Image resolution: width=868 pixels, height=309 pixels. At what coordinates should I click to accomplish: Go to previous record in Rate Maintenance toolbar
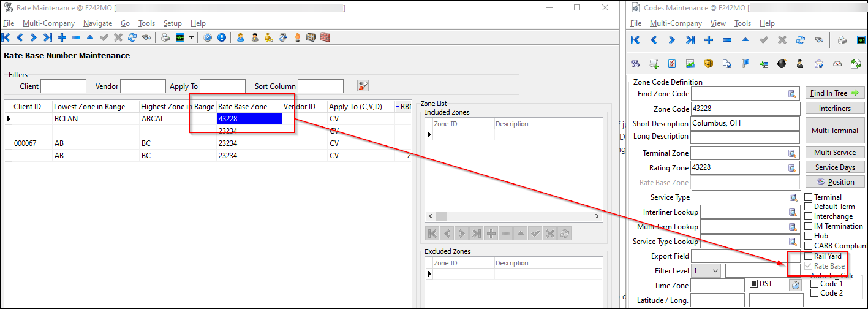(20, 37)
